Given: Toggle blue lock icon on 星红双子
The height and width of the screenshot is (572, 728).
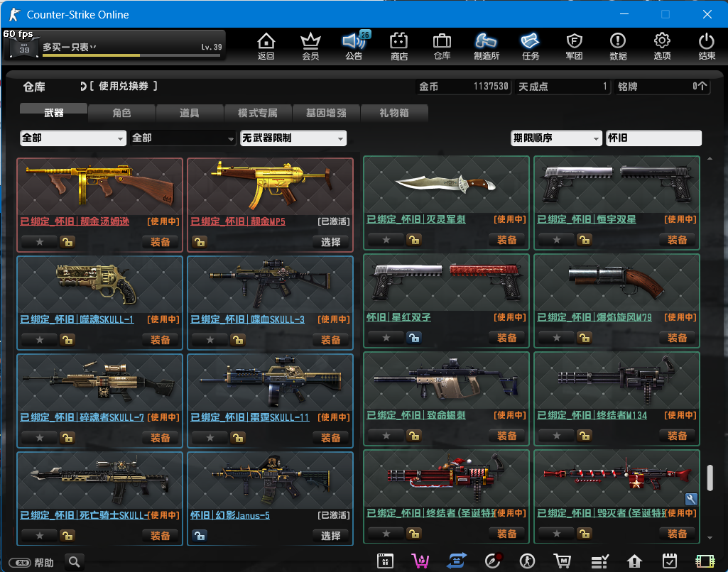Looking at the screenshot, I should point(413,338).
